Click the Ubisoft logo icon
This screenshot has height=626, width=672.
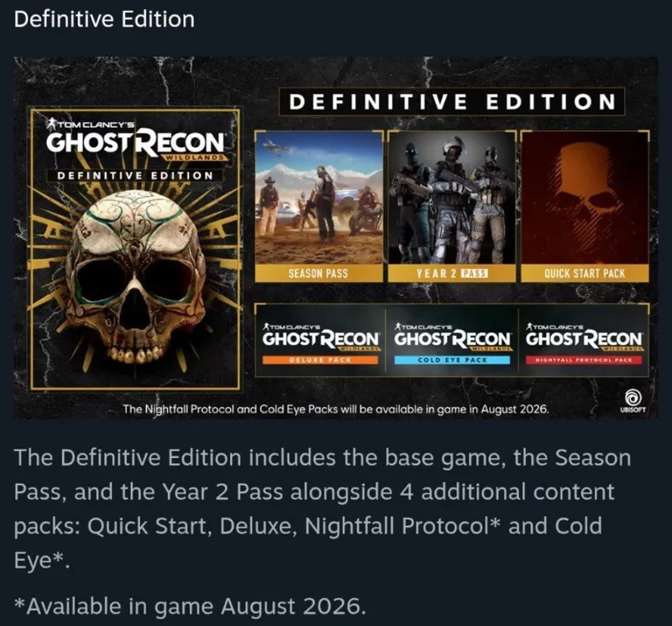point(633,402)
